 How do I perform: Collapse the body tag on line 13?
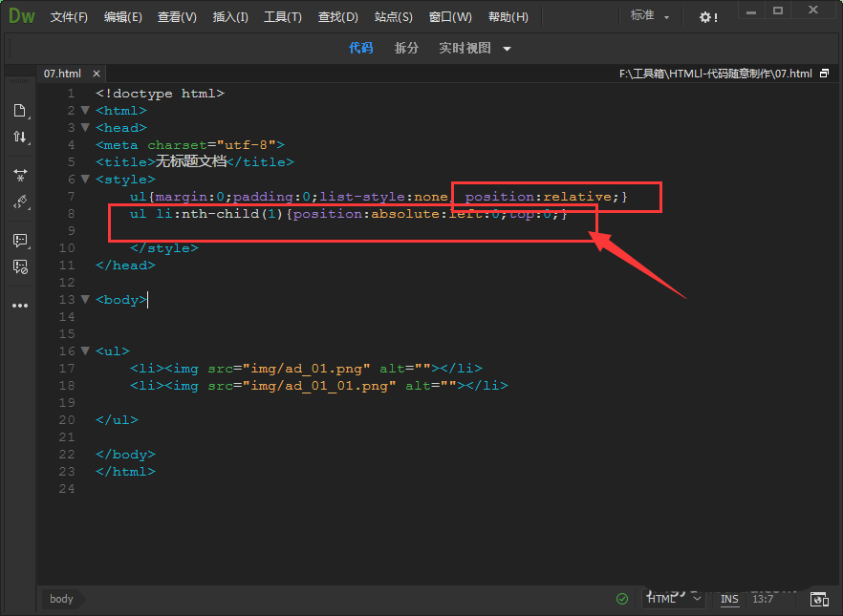(x=85, y=300)
